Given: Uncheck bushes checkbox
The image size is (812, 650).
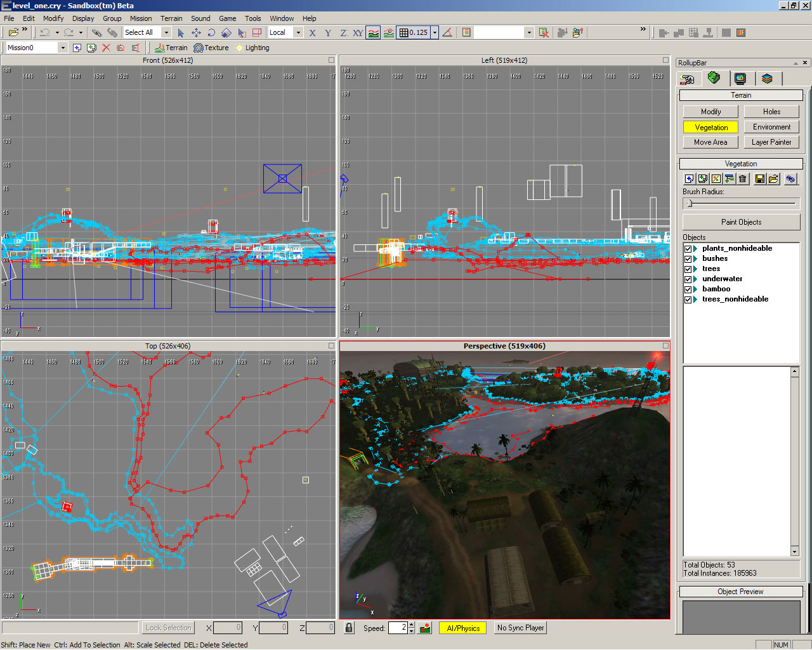Looking at the screenshot, I should 688,259.
